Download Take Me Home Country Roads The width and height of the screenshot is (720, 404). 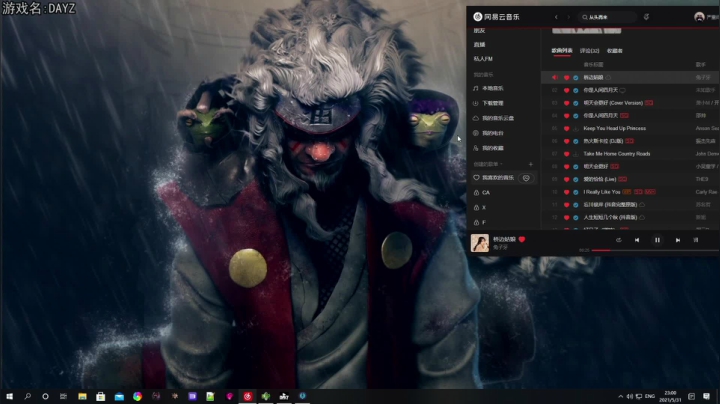click(576, 154)
